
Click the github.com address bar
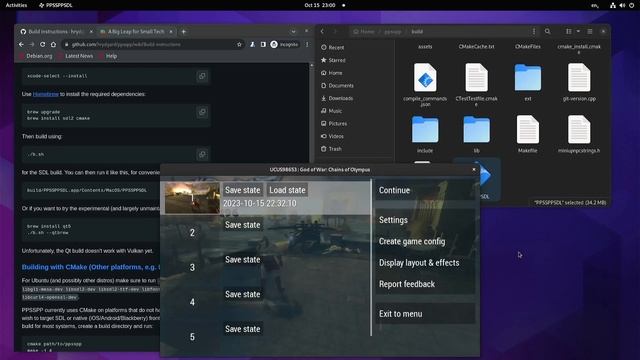151,44
